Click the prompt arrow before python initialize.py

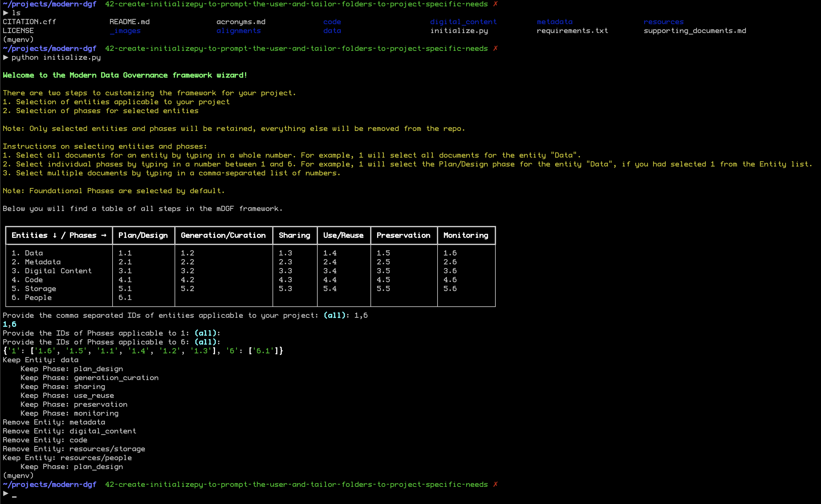[6, 57]
